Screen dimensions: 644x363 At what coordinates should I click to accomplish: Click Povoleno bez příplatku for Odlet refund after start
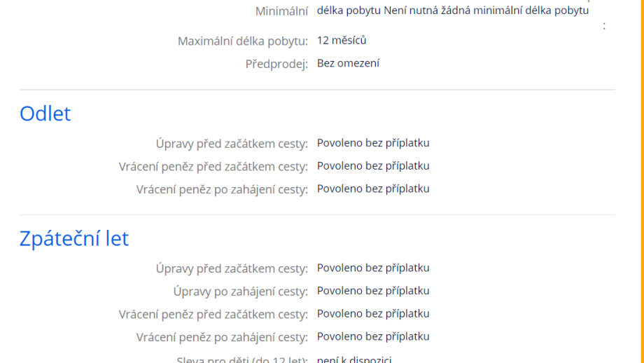coord(373,189)
